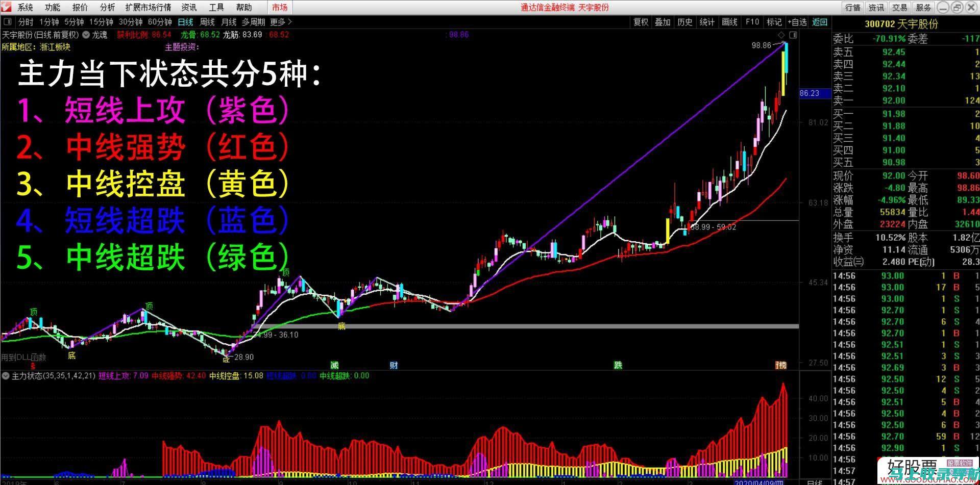Open the 资讯 menu in the menu bar
The height and width of the screenshot is (485, 980).
tap(189, 7)
